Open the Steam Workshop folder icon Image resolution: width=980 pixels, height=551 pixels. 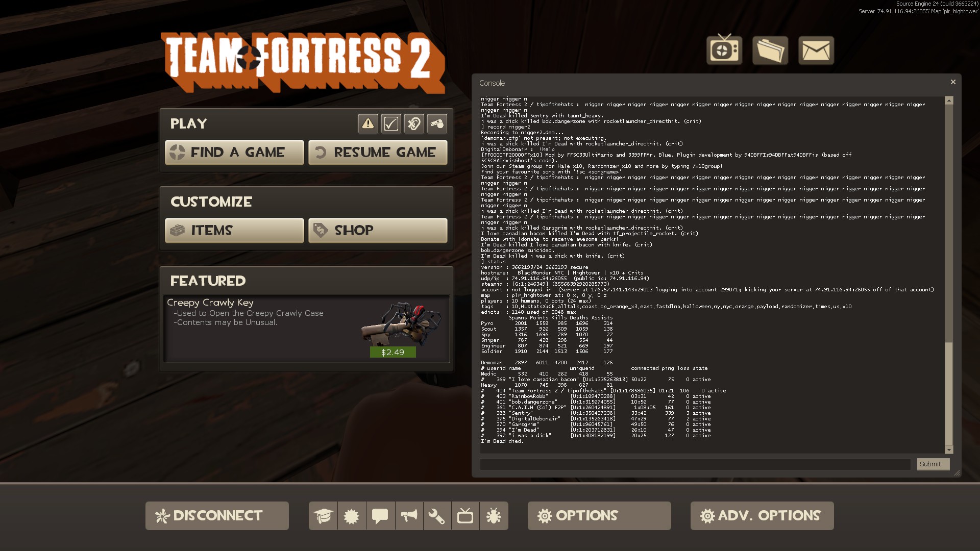770,50
